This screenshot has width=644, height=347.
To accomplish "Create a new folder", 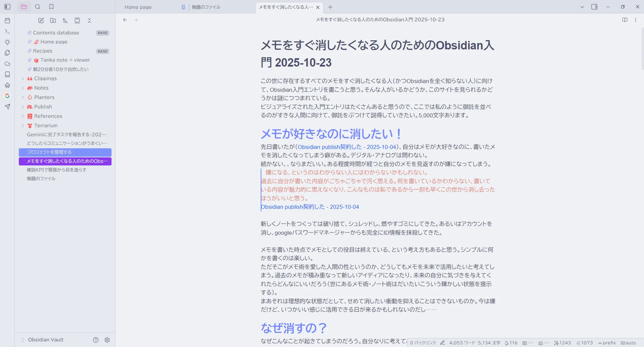I will (53, 21).
